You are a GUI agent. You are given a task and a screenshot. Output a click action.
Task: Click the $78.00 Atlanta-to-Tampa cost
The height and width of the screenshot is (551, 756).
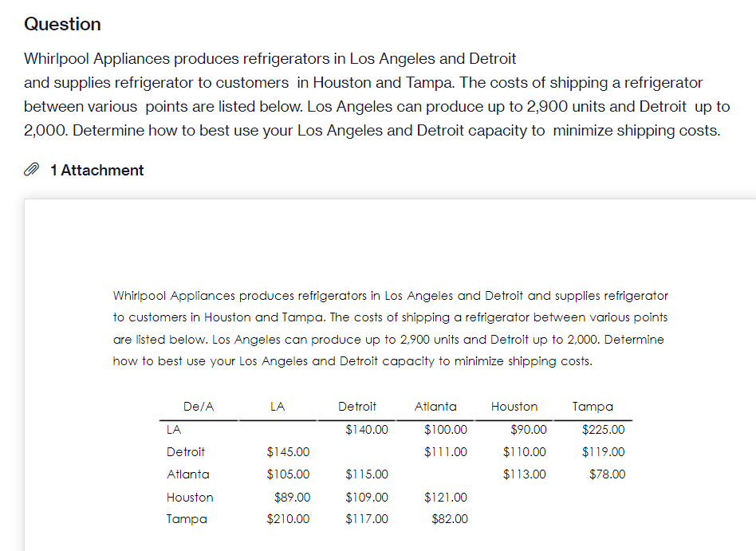(607, 474)
